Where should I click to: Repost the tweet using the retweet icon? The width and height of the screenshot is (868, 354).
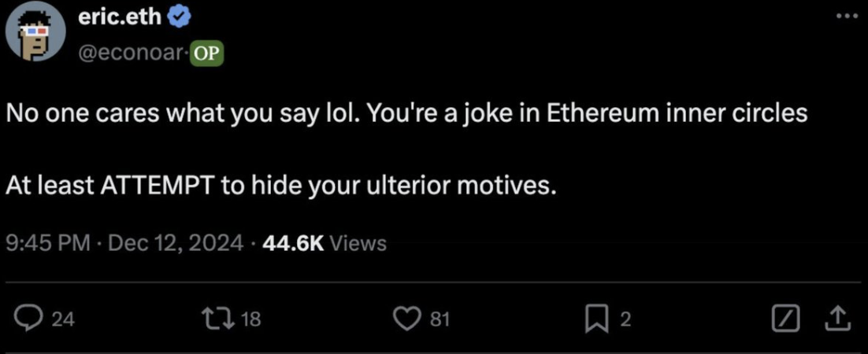point(218,318)
